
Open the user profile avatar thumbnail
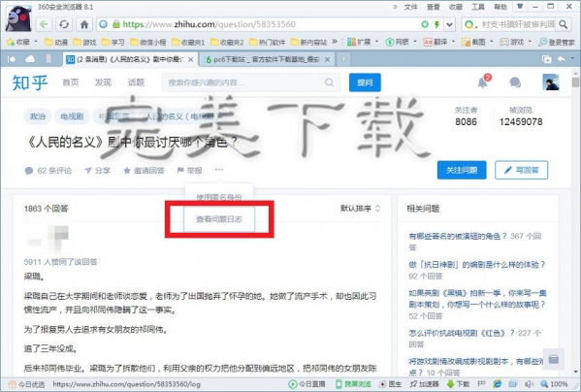tap(551, 82)
